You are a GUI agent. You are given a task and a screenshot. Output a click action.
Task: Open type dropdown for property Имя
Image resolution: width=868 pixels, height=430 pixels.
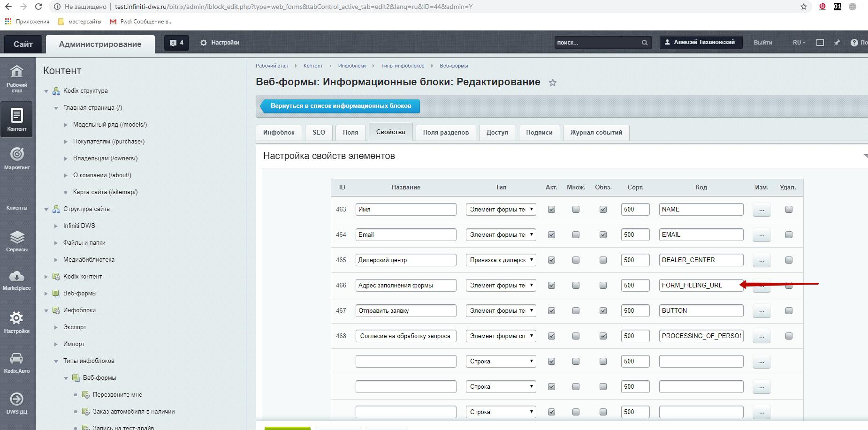pos(501,210)
